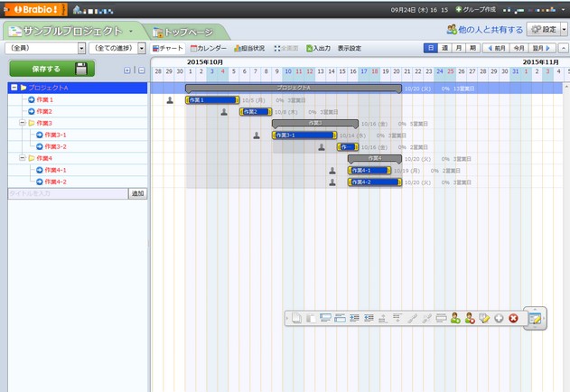Click the add assignee icon in floating toolbar
The image size is (570, 392).
pyautogui.click(x=455, y=318)
